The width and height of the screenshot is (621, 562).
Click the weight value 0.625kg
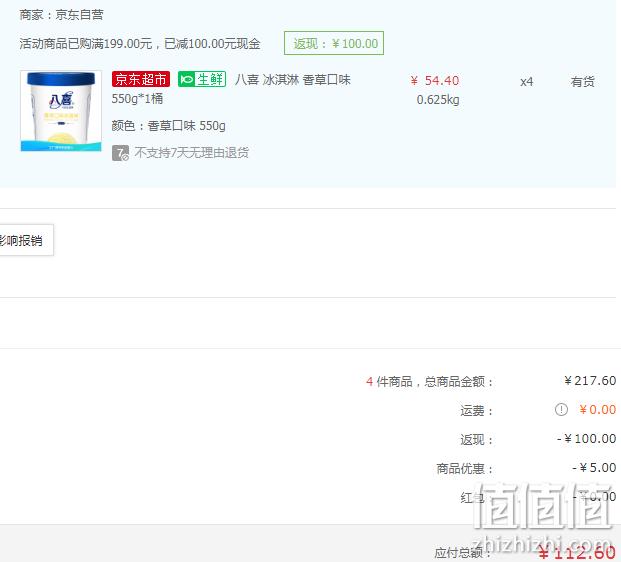tap(438, 99)
